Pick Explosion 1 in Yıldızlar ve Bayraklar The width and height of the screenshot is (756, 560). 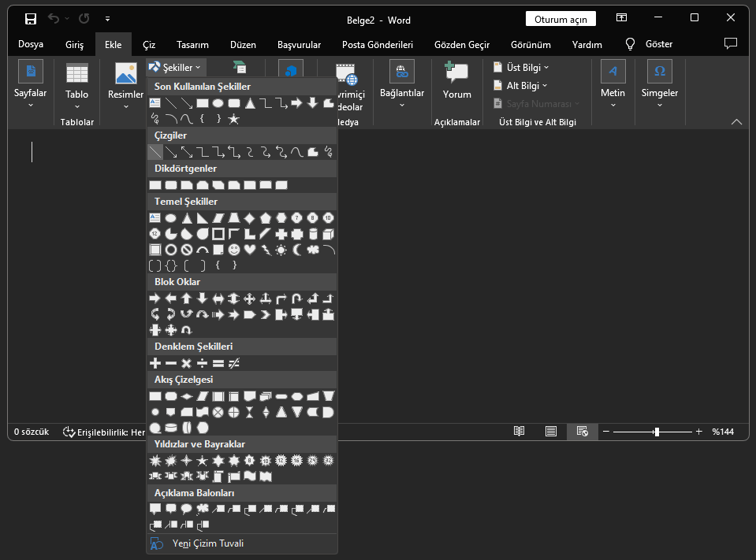pos(155,461)
